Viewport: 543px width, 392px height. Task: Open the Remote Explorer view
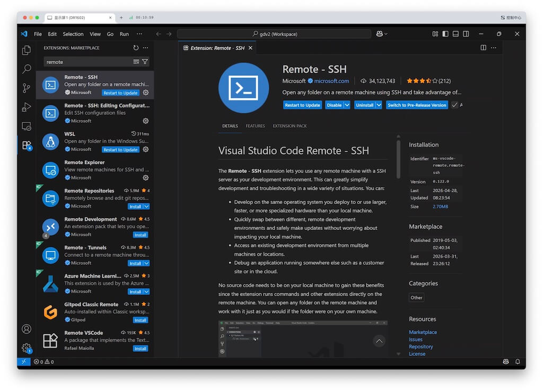coord(26,126)
